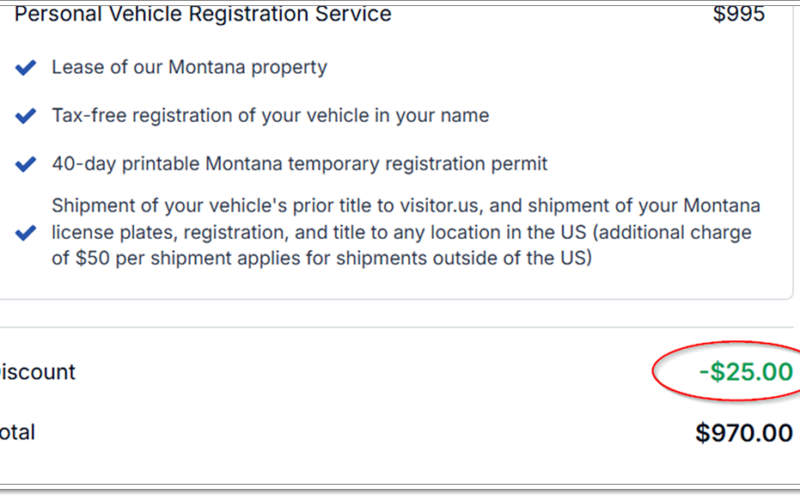
Task: Click the Discount label
Action: point(37,372)
